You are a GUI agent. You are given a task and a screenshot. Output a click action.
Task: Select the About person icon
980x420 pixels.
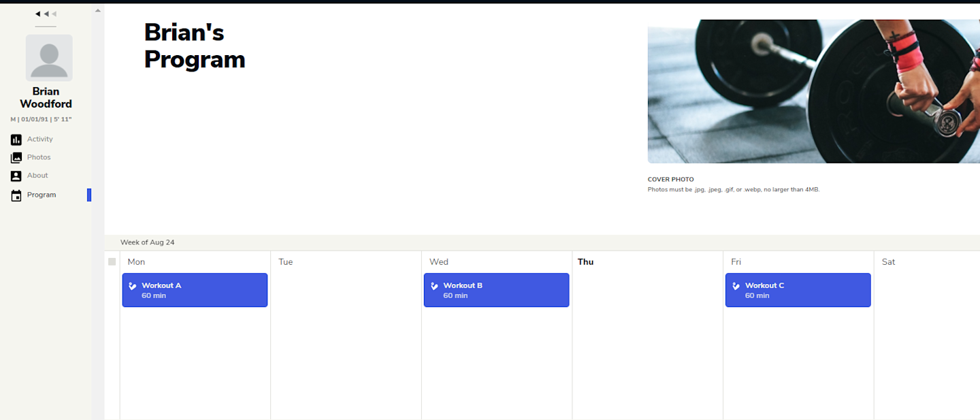[x=16, y=176]
